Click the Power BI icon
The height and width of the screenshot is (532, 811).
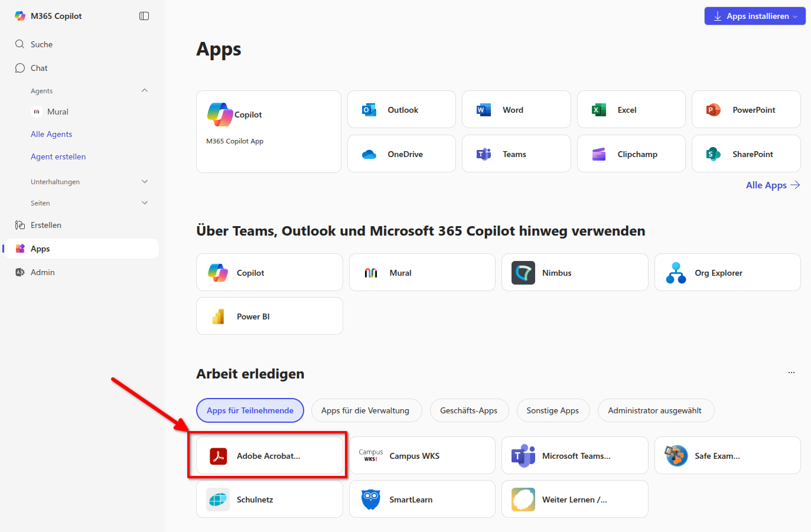(218, 316)
